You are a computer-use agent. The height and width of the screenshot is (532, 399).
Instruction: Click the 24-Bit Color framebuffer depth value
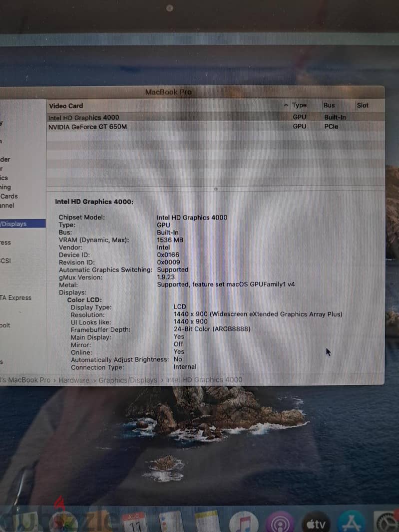pyautogui.click(x=212, y=329)
